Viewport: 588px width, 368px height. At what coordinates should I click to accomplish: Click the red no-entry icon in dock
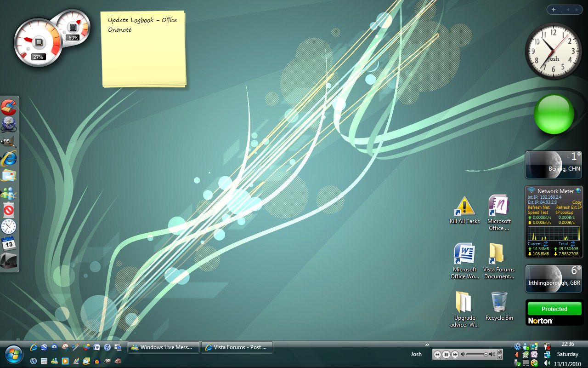click(9, 210)
